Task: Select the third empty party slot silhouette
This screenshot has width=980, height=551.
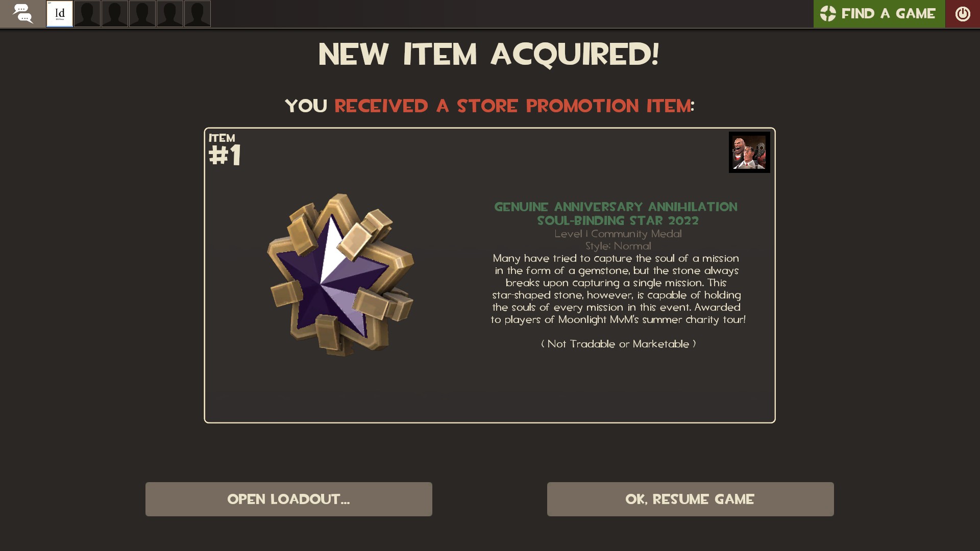Action: point(142,14)
